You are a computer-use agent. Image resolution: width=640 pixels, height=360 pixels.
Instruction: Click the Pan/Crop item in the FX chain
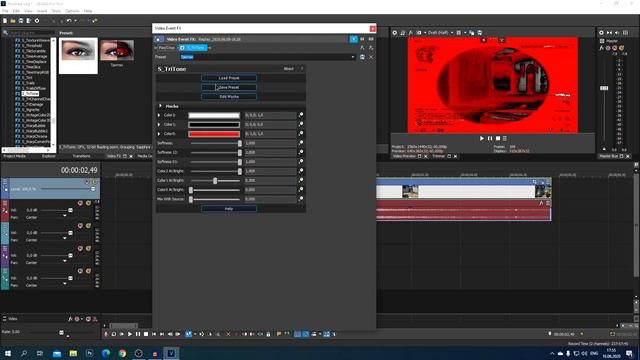(167, 48)
